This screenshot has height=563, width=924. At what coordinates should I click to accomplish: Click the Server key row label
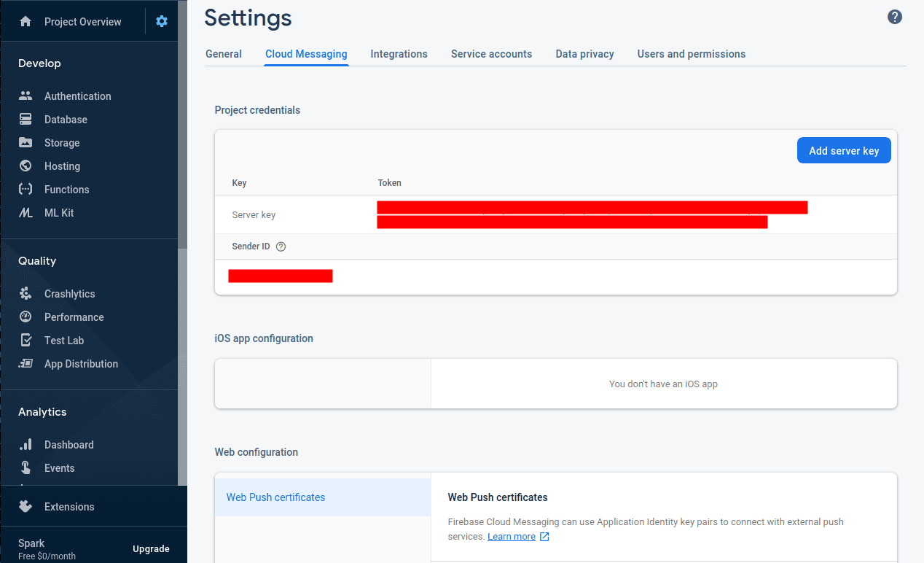click(254, 215)
